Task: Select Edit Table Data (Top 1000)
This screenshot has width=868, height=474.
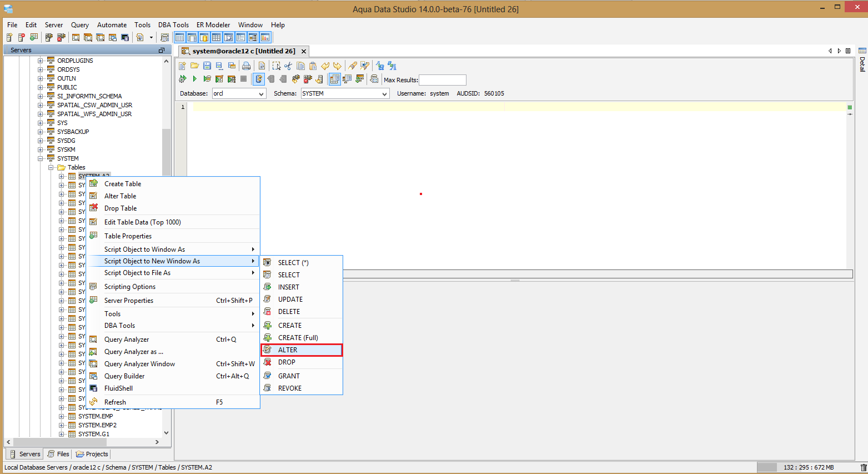Action: (173, 222)
